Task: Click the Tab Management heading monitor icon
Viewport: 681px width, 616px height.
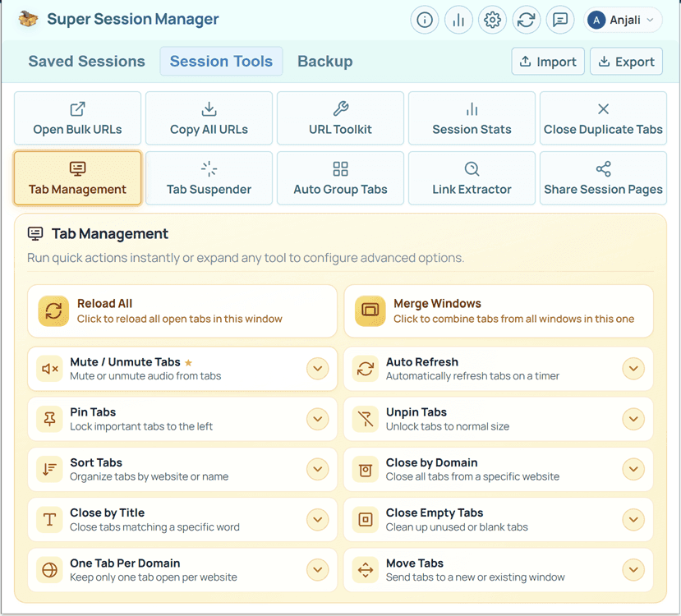Action: 35,233
